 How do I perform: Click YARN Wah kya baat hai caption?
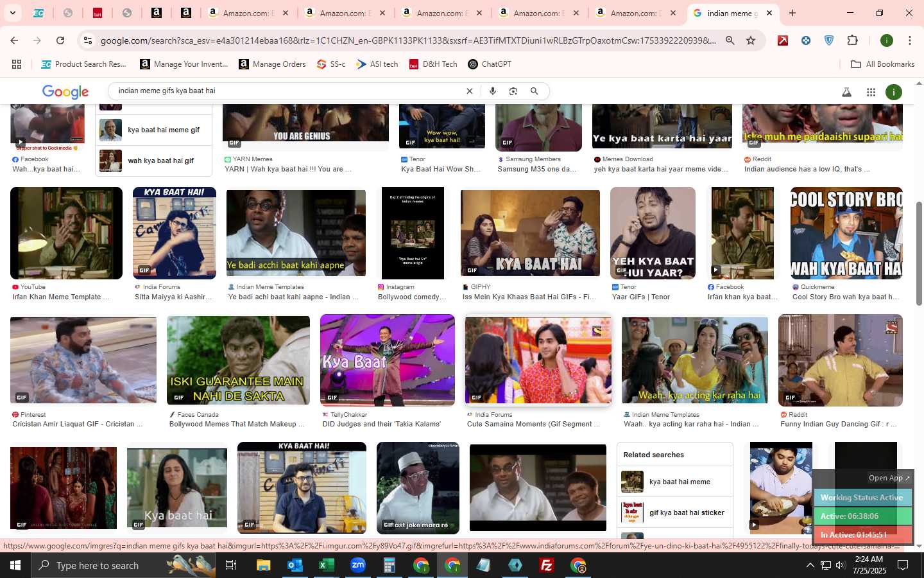pyautogui.click(x=288, y=170)
